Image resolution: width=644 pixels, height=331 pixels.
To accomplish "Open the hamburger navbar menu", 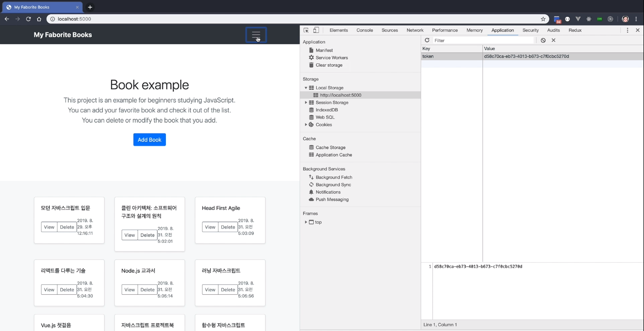I will click(256, 35).
